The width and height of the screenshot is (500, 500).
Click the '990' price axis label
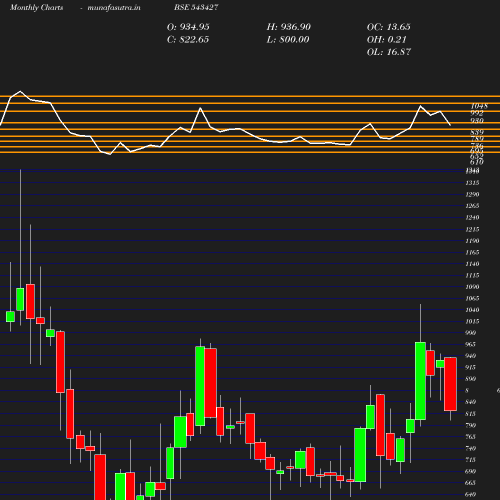471,333
